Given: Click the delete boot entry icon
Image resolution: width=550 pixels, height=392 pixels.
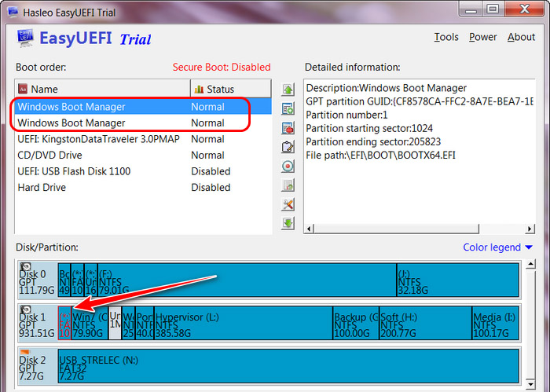Looking at the screenshot, I should (288, 127).
